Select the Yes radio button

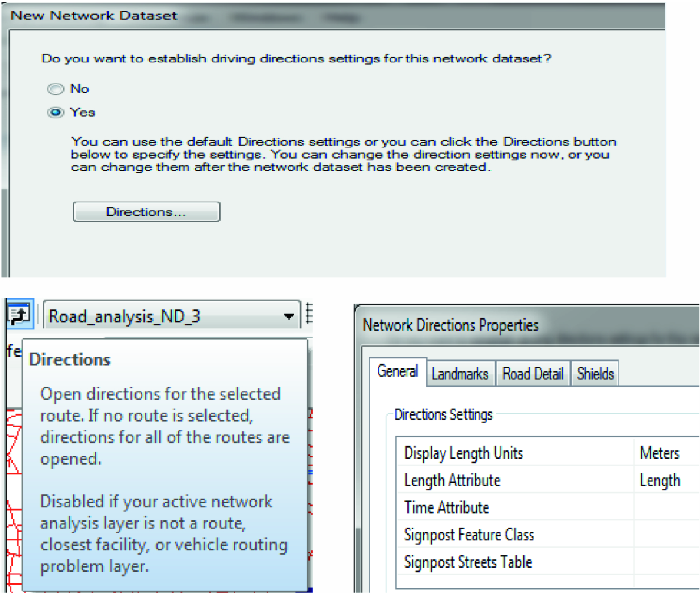[56, 112]
